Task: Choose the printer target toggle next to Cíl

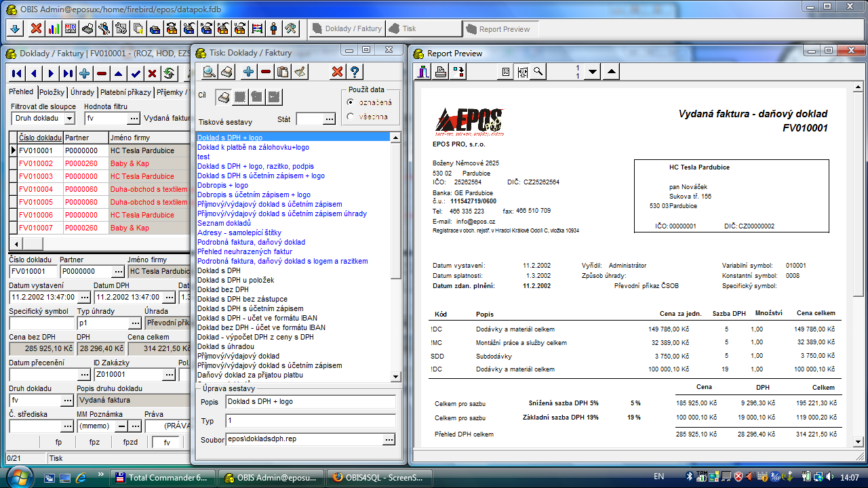Action: tap(224, 97)
